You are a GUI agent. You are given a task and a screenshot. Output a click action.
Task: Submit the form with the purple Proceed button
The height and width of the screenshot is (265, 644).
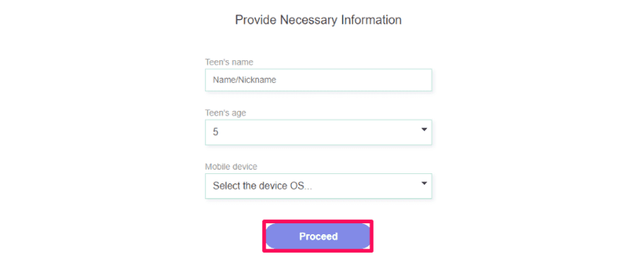coord(318,236)
